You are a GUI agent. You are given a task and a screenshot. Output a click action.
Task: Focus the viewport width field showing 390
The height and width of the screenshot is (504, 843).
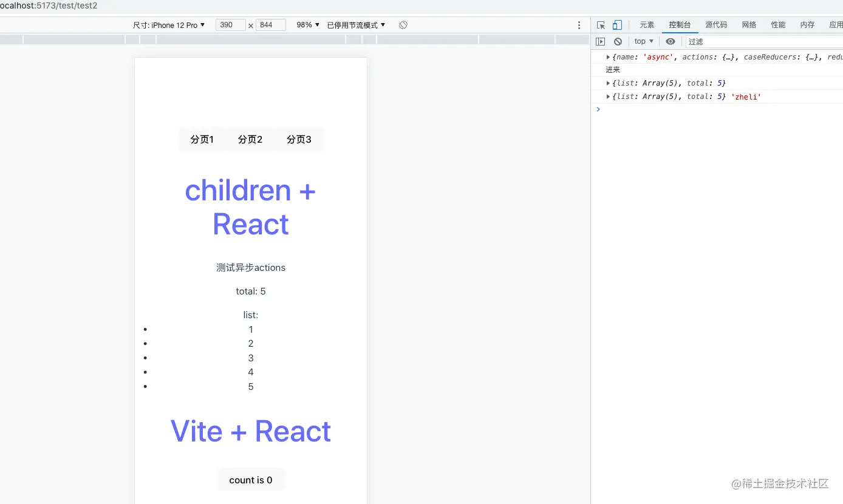coord(231,25)
